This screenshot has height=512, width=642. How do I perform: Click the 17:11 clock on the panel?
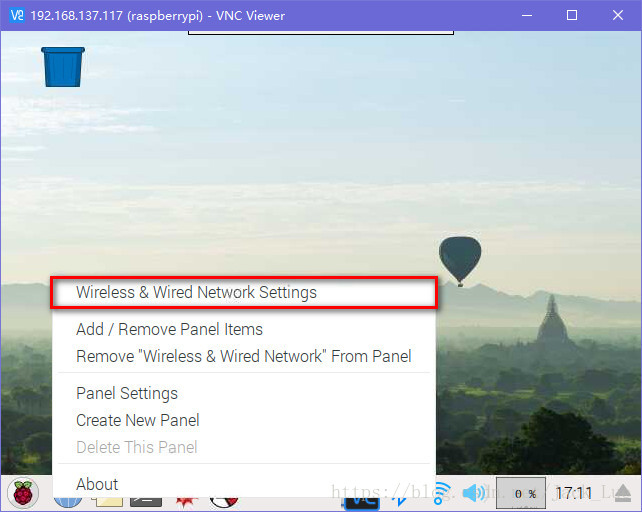pos(574,493)
